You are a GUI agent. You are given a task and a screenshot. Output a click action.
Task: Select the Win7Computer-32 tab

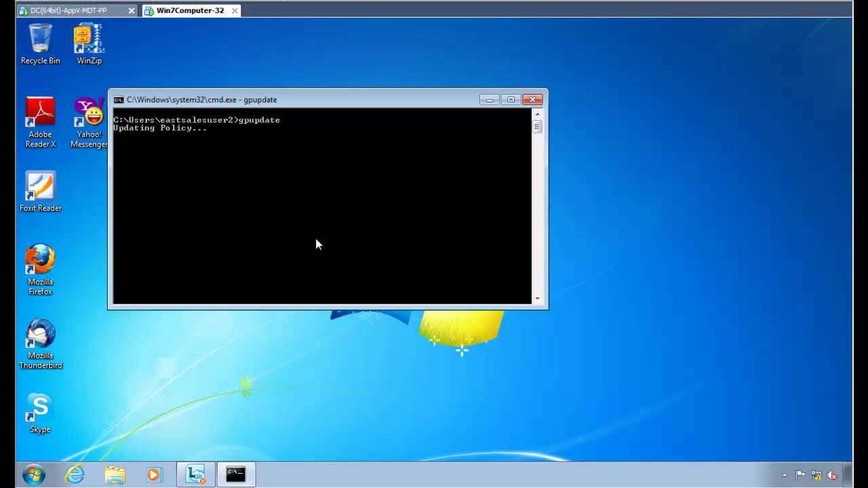(190, 11)
